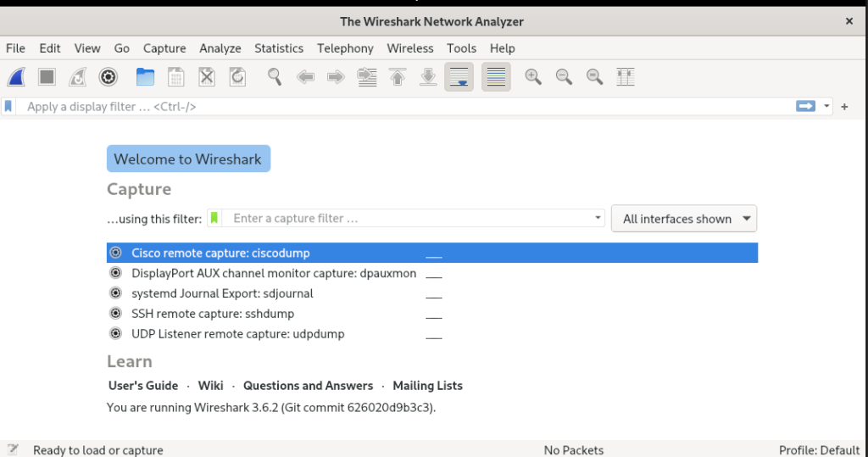Click the display filter bookmark icon

[8, 106]
